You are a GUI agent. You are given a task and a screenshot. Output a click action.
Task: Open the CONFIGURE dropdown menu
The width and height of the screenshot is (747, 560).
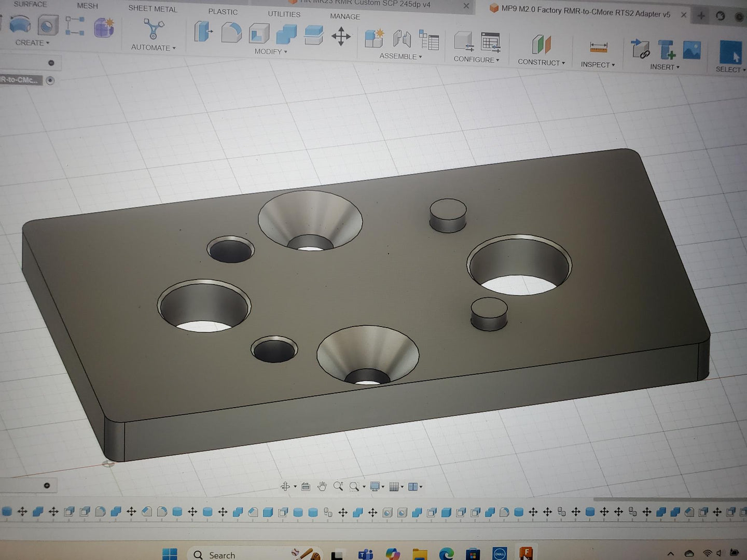476,59
